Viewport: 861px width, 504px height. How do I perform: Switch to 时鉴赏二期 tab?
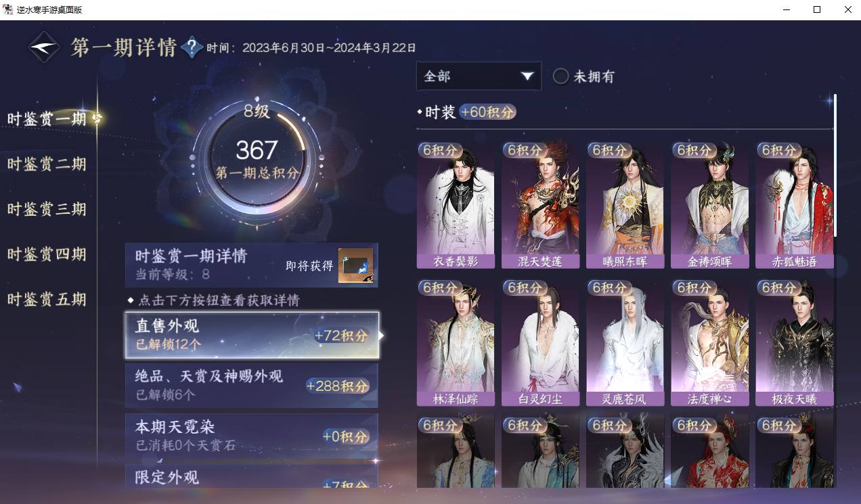pyautogui.click(x=47, y=164)
